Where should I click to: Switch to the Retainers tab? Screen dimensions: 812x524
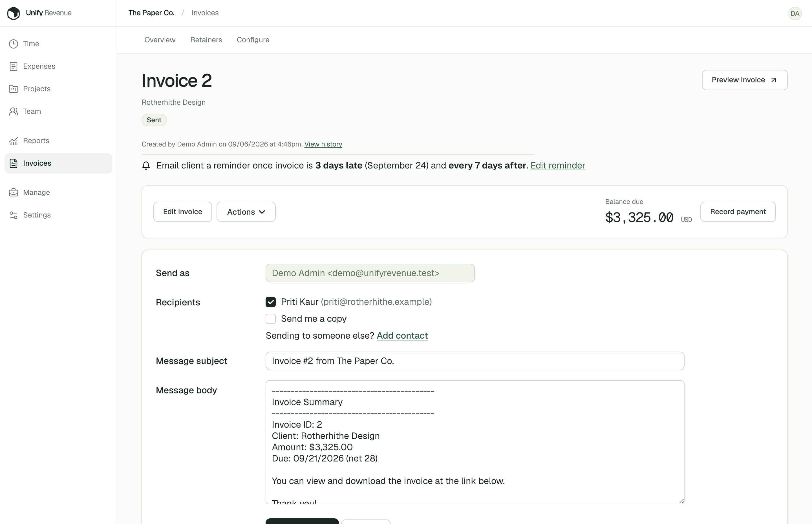(x=206, y=40)
